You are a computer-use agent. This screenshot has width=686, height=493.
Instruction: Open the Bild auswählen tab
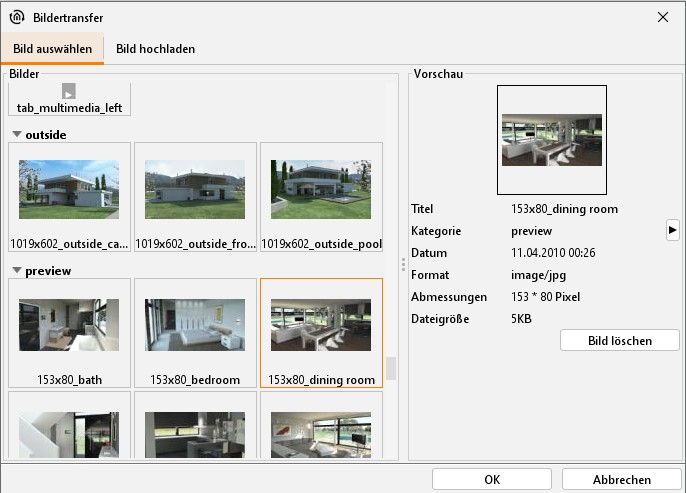[x=52, y=49]
